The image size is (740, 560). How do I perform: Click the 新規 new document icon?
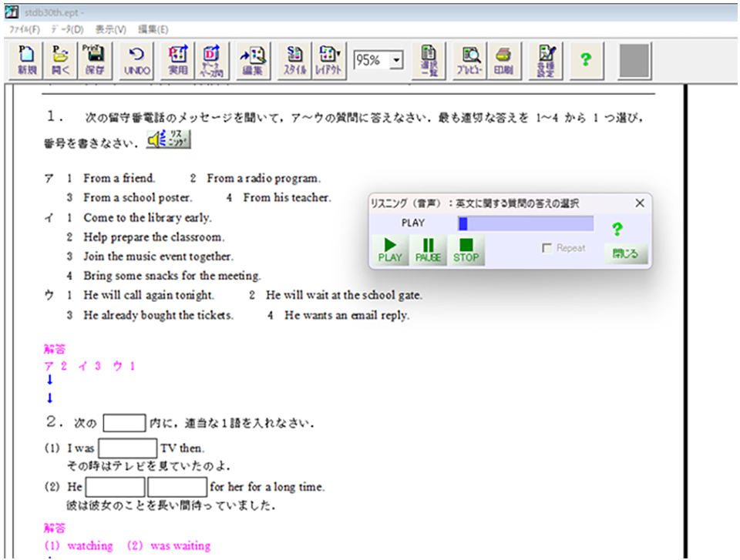26,60
